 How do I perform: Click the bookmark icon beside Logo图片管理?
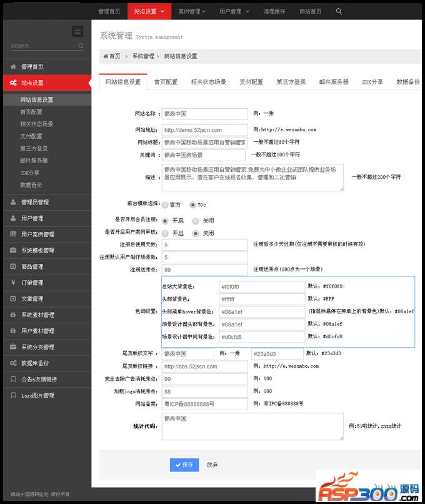[x=13, y=396]
